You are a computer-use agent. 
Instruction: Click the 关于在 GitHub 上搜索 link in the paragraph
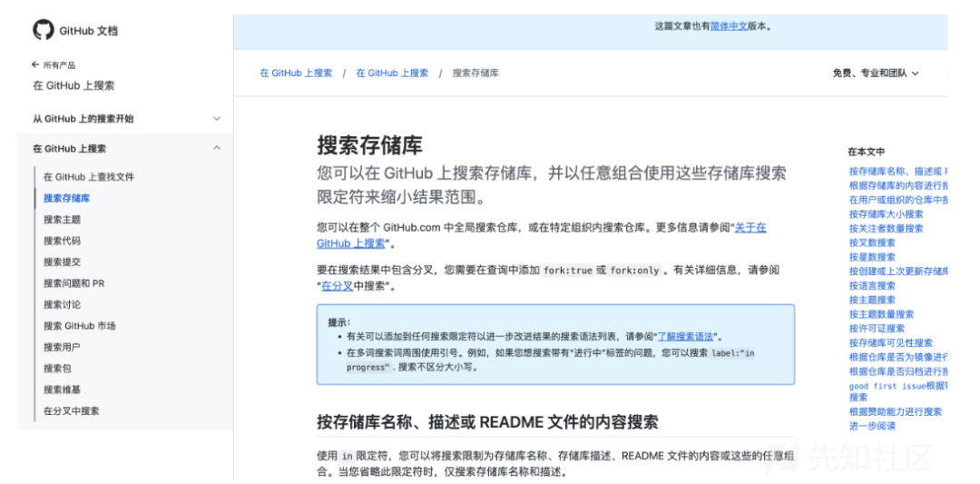pyautogui.click(x=750, y=228)
